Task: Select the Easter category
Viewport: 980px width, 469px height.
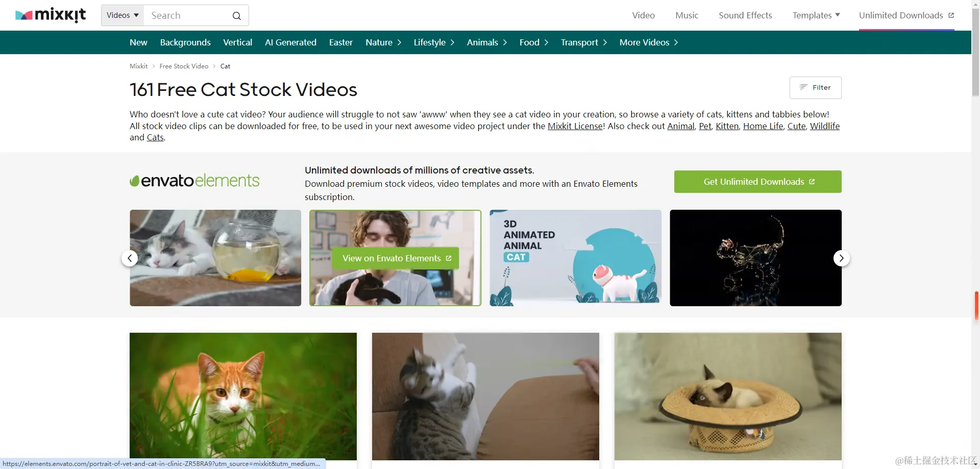Action: (x=341, y=42)
